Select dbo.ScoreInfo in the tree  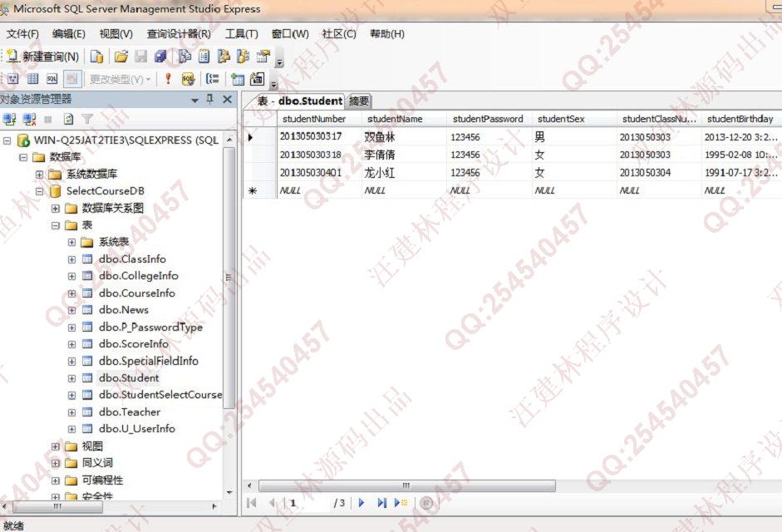(134, 344)
